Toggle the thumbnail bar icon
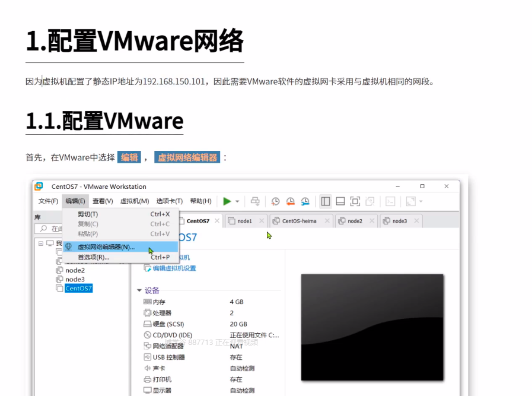This screenshot has height=396, width=532. pos(340,201)
